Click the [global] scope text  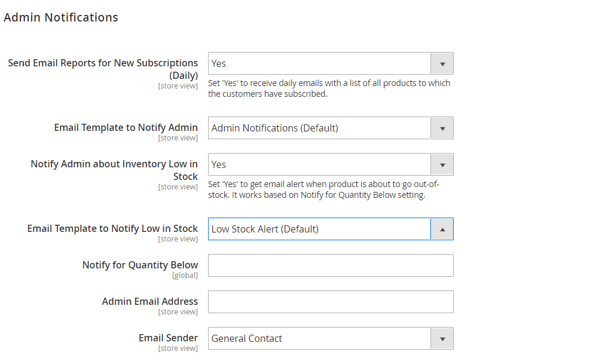coord(185,276)
